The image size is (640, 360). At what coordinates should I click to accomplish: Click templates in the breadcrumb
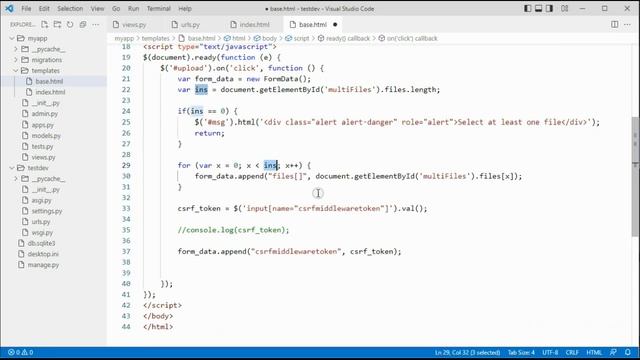coord(156,38)
